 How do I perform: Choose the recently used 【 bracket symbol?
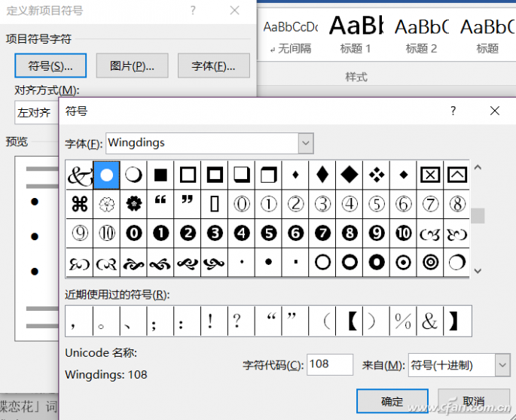350,321
